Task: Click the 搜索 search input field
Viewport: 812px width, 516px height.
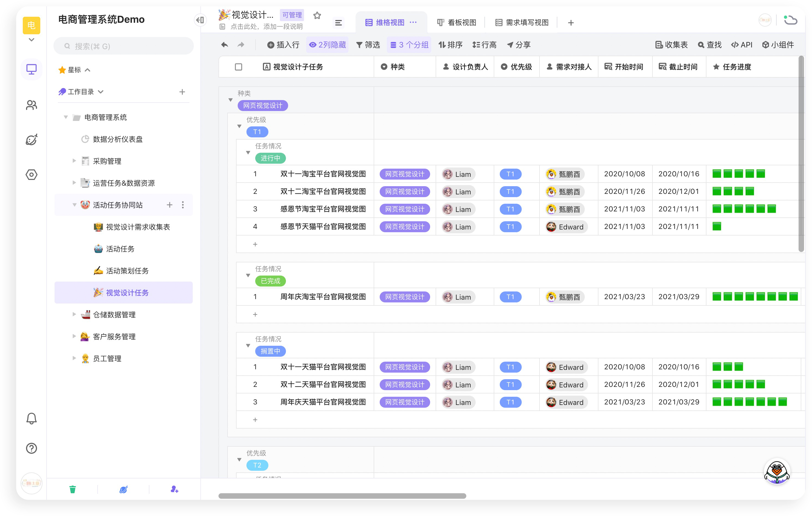Action: tap(123, 46)
